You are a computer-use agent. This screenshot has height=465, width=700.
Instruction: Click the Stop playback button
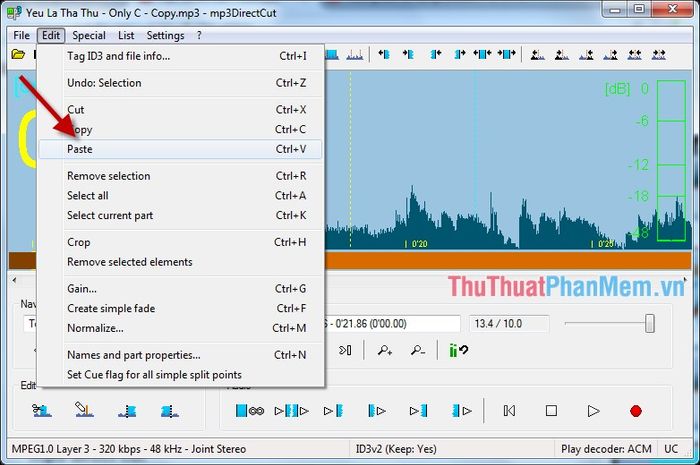[x=551, y=411]
